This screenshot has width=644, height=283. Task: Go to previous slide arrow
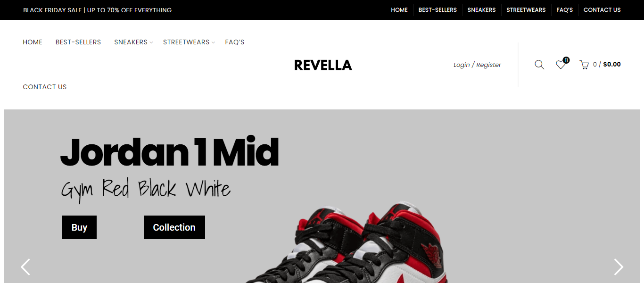[25, 267]
